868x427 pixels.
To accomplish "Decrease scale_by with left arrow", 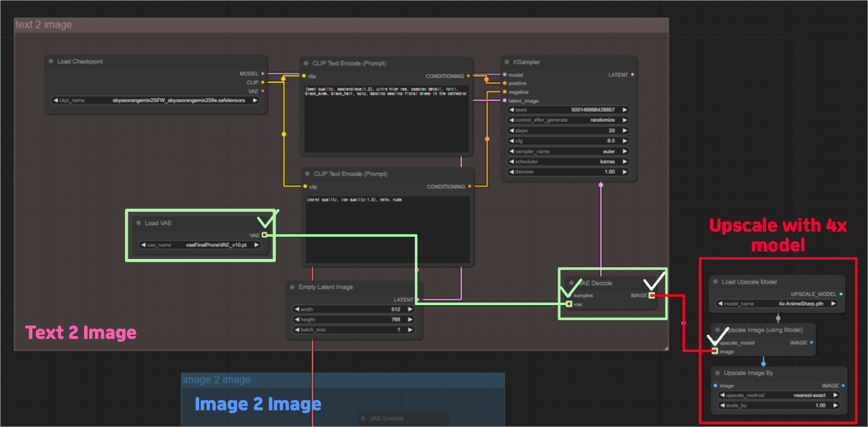I will tap(722, 406).
